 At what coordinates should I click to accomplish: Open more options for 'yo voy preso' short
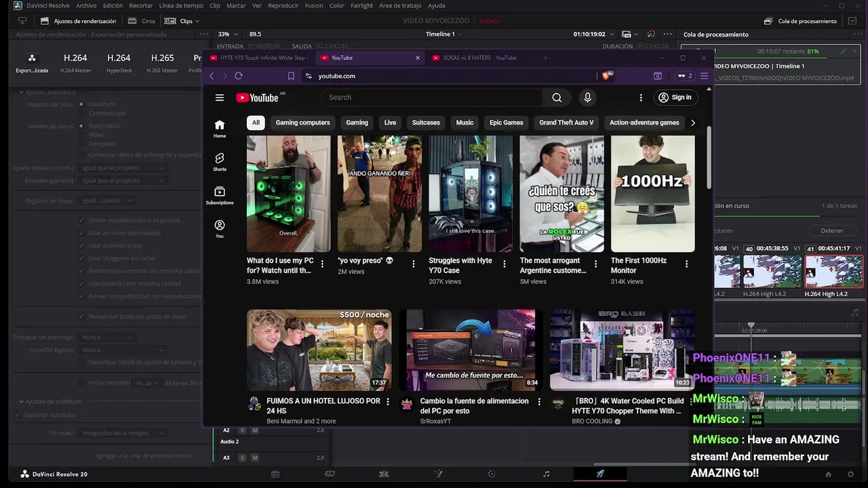(x=413, y=264)
